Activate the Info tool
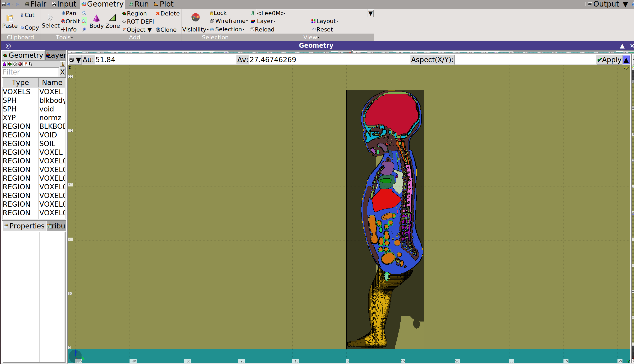 coord(69,29)
